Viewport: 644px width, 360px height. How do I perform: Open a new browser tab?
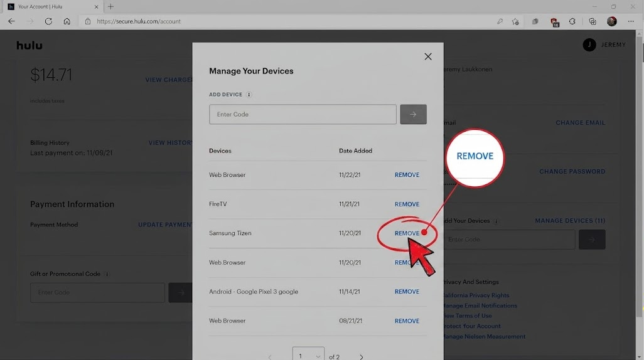pos(110,6)
